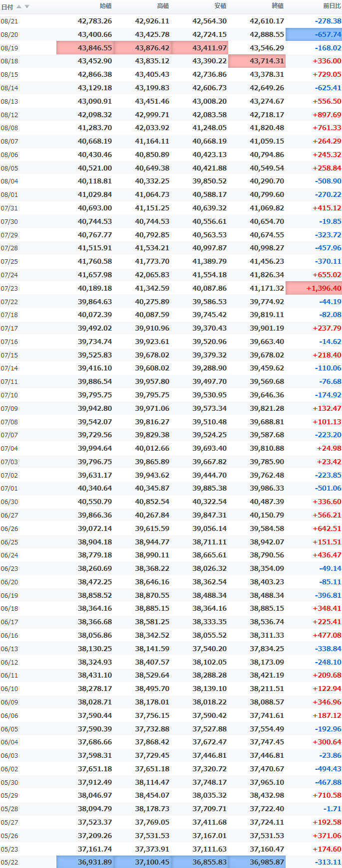Click the 日付 column header
The height and width of the screenshot is (868, 342).
click(7, 7)
